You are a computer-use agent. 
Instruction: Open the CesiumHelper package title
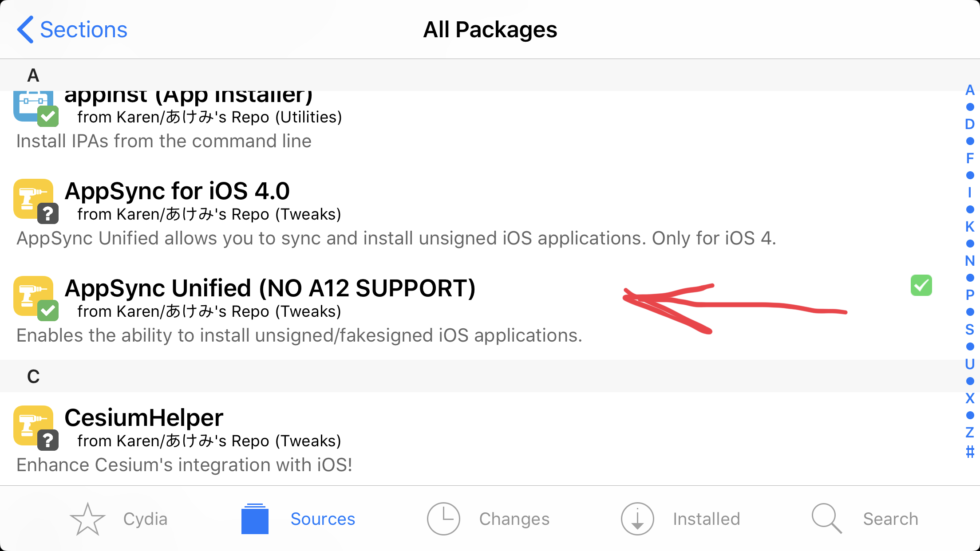pyautogui.click(x=144, y=417)
